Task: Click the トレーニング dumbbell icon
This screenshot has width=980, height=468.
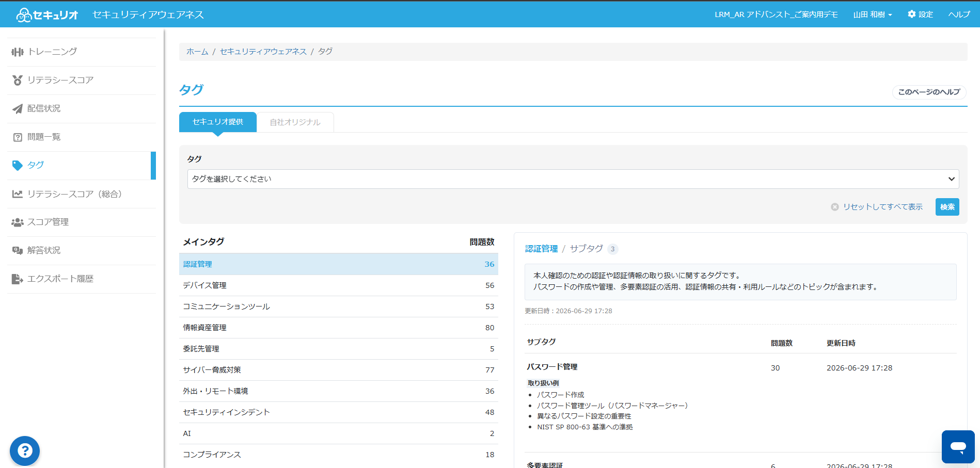Action: click(x=18, y=52)
